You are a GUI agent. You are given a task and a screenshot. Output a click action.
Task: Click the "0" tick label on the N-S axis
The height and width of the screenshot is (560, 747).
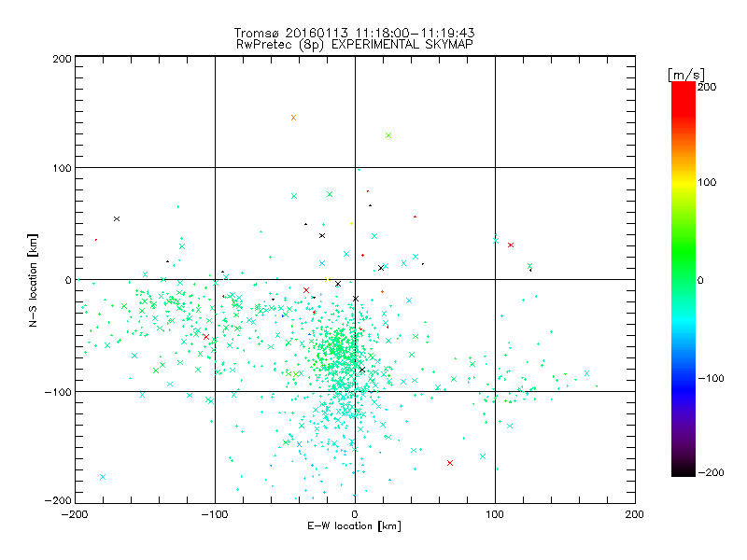(x=68, y=281)
